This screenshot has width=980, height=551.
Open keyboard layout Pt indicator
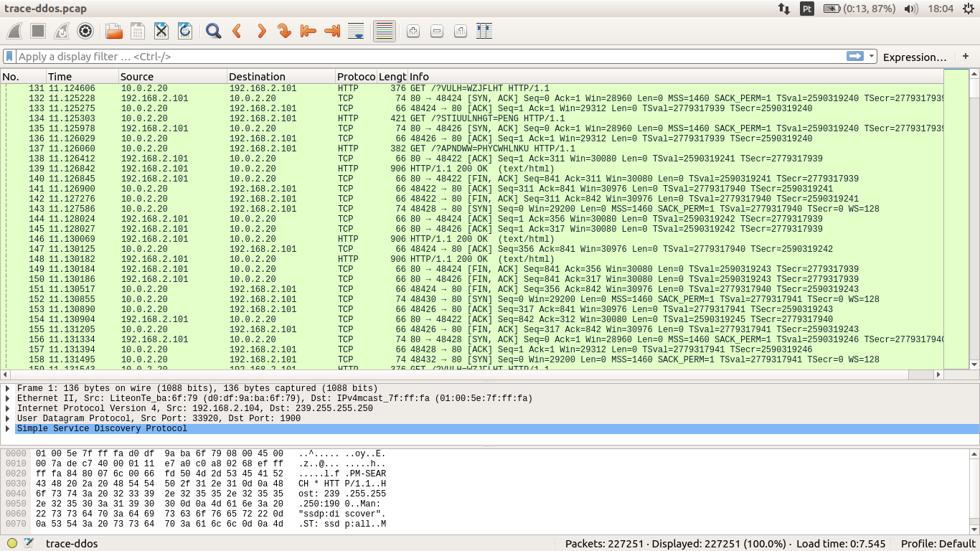807,9
